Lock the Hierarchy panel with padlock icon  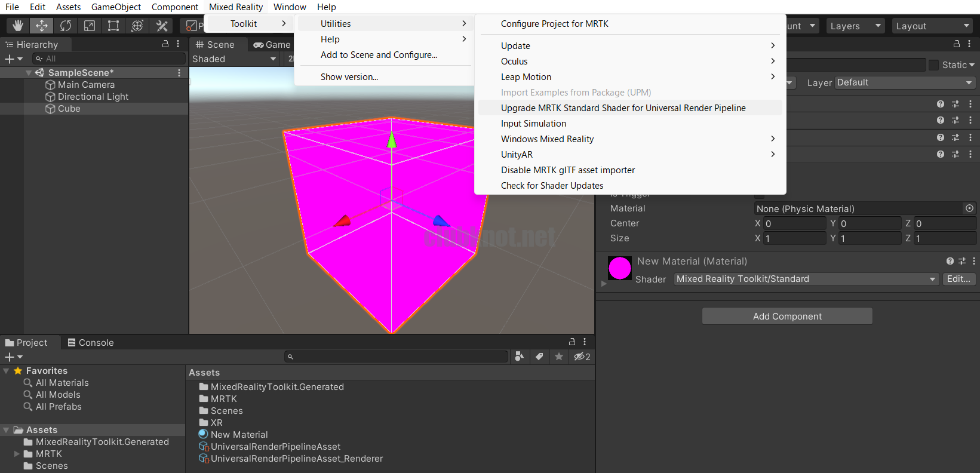tap(165, 44)
